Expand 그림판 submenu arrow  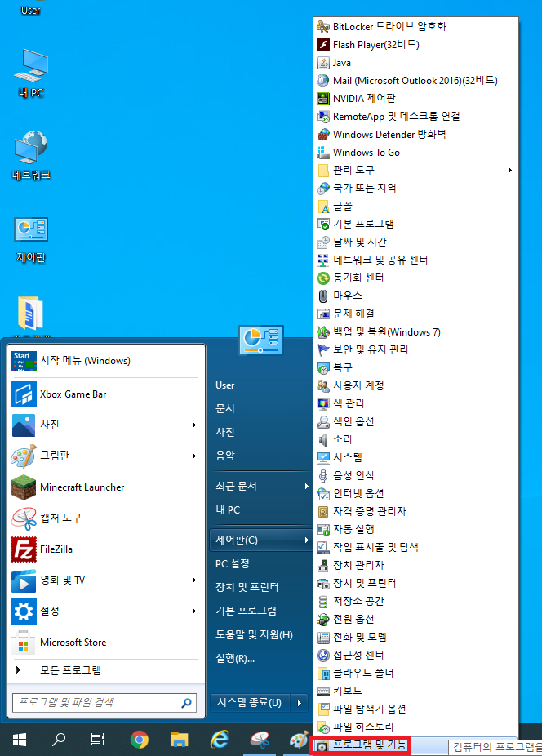193,456
